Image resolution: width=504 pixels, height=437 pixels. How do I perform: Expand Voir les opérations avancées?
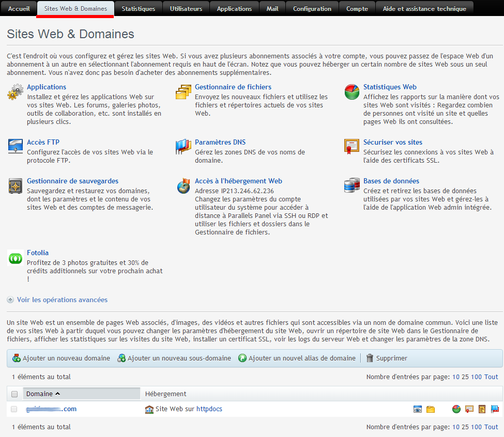tap(62, 300)
